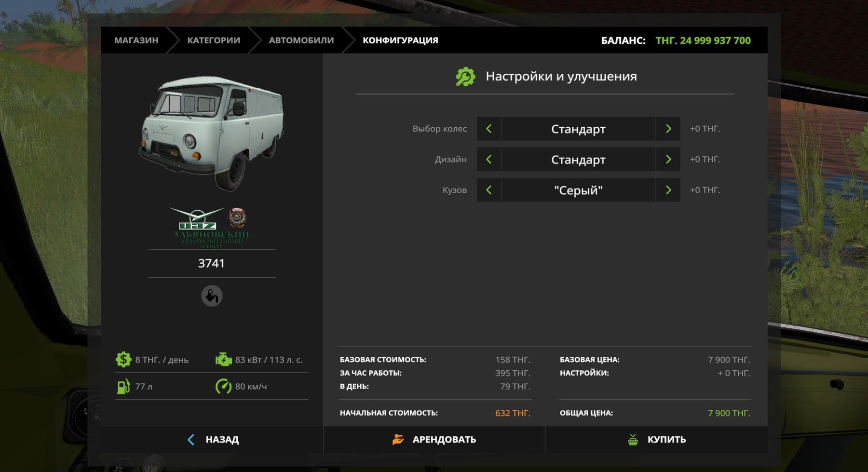Click the round paint bucket icon under 3741
The height and width of the screenshot is (472, 868).
(x=212, y=296)
